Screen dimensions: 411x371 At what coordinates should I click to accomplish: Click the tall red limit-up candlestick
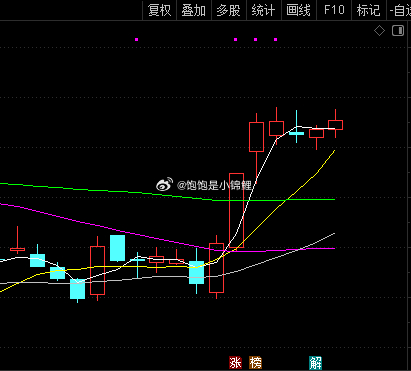coord(236,210)
